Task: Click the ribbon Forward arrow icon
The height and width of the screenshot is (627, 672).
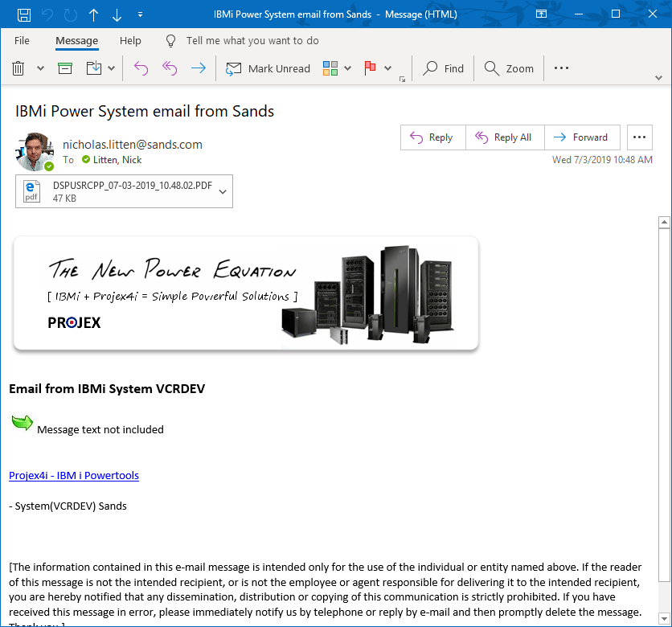Action: click(199, 68)
